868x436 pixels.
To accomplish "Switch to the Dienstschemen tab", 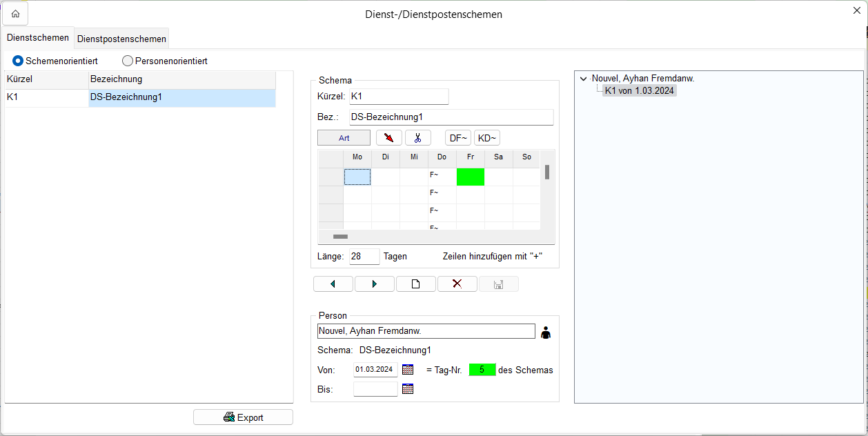I will 37,38.
